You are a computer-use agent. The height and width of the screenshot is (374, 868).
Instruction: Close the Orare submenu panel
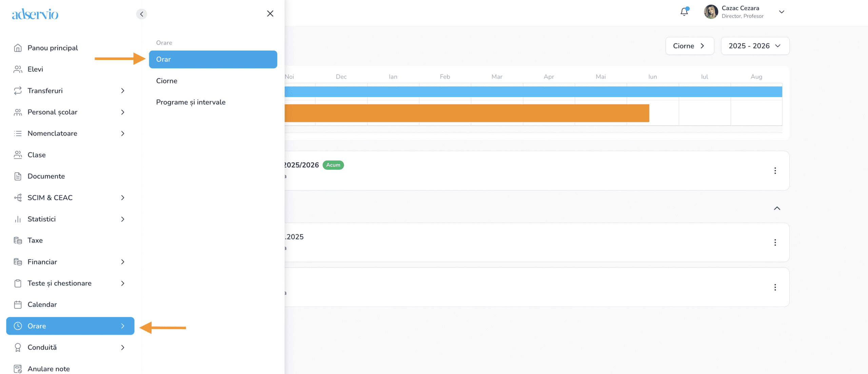point(270,14)
